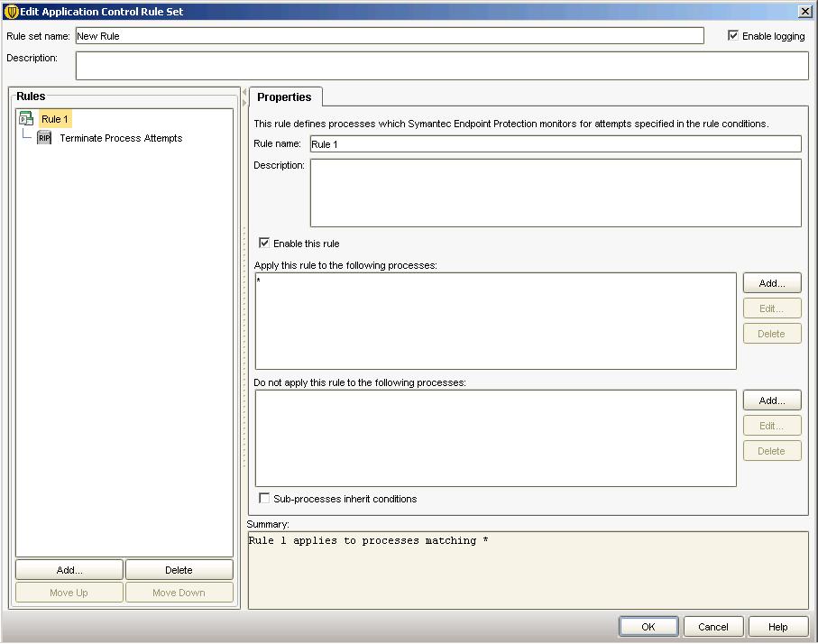Click the rule Description text area in Properties
The image size is (818, 644).
[x=556, y=193]
